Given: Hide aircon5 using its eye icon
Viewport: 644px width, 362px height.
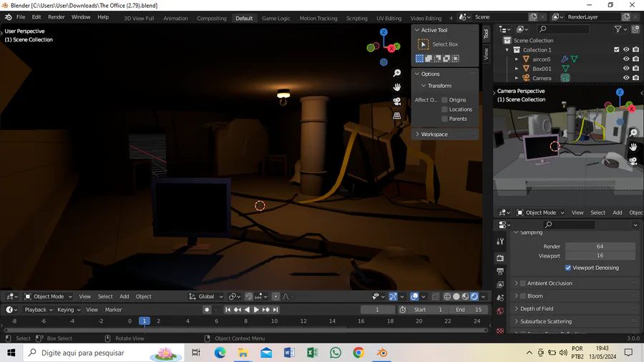Looking at the screenshot, I should [x=626, y=59].
